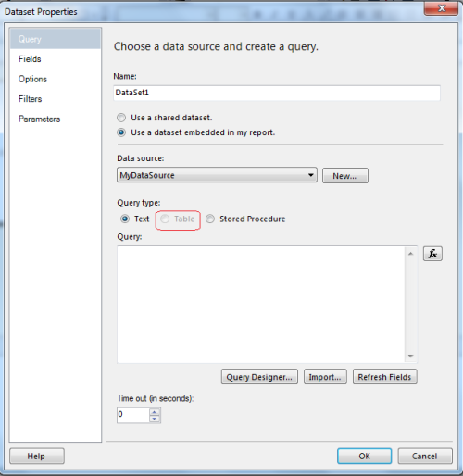The width and height of the screenshot is (463, 476).
Task: Click the Help button
Action: [x=37, y=456]
